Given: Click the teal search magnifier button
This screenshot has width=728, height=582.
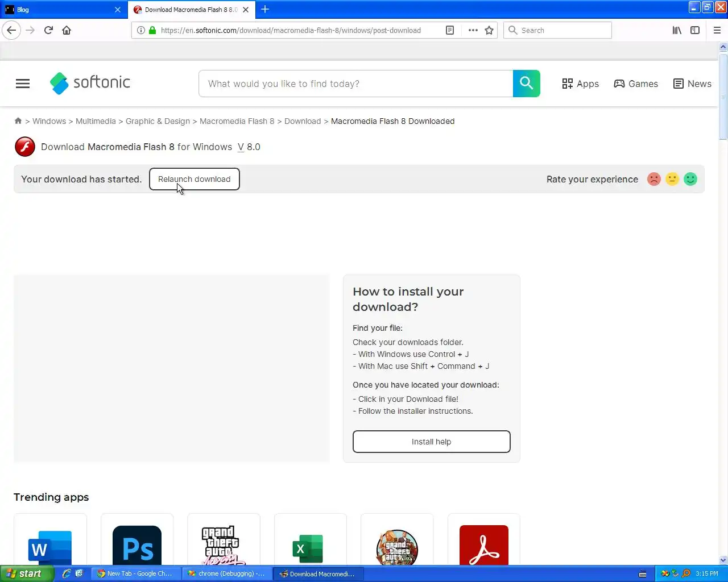Looking at the screenshot, I should (x=527, y=84).
